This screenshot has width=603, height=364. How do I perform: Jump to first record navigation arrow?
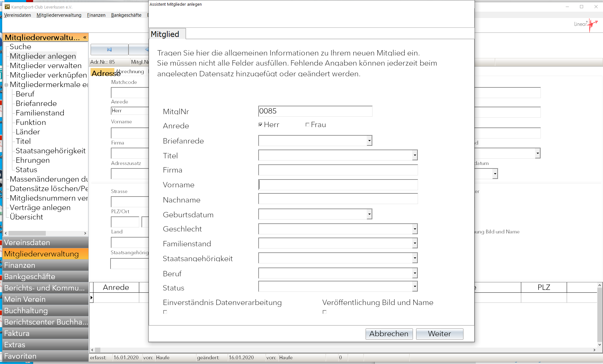(109, 50)
